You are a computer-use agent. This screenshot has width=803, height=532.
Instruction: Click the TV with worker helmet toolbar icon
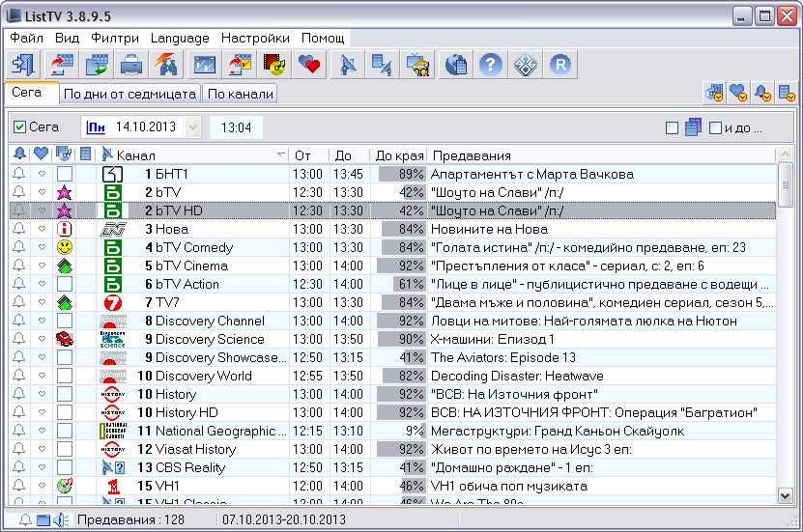point(417,65)
